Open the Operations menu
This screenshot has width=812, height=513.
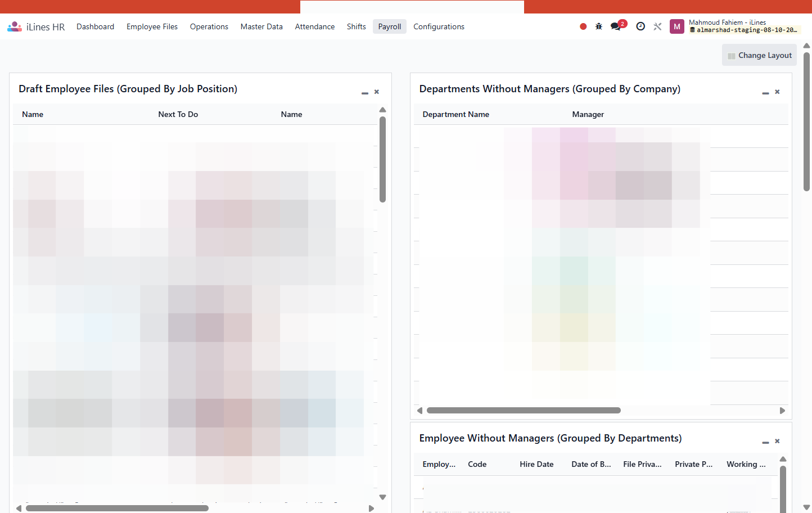pyautogui.click(x=209, y=26)
